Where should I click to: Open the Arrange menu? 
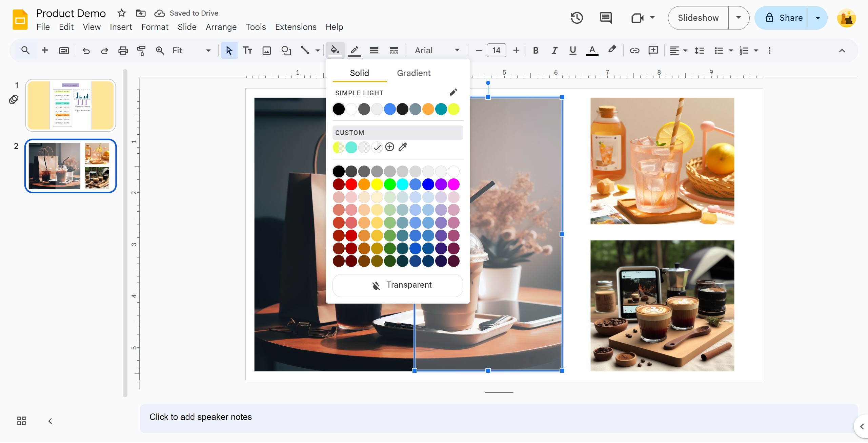pos(221,27)
